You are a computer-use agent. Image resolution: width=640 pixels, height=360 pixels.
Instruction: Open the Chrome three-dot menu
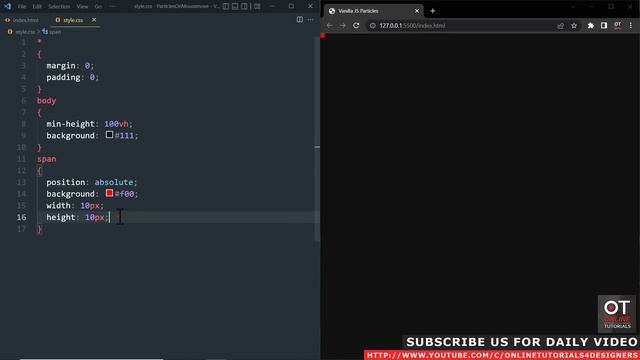(631, 26)
